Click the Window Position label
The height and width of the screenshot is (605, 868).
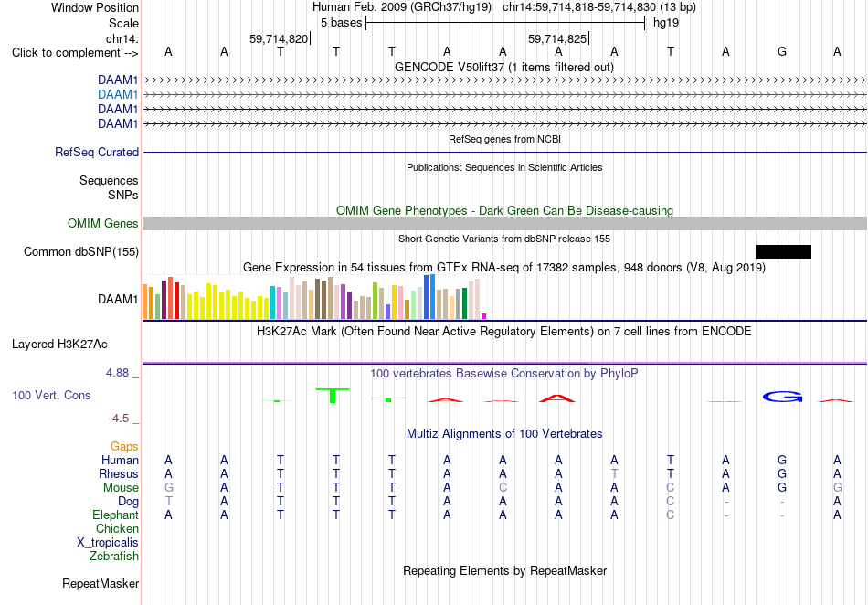point(95,7)
